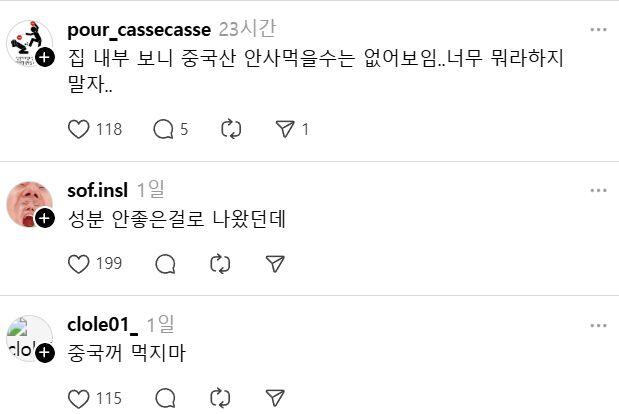The height and width of the screenshot is (414, 619).
Task: Repost the pour_cassecasse post
Action: (230, 129)
